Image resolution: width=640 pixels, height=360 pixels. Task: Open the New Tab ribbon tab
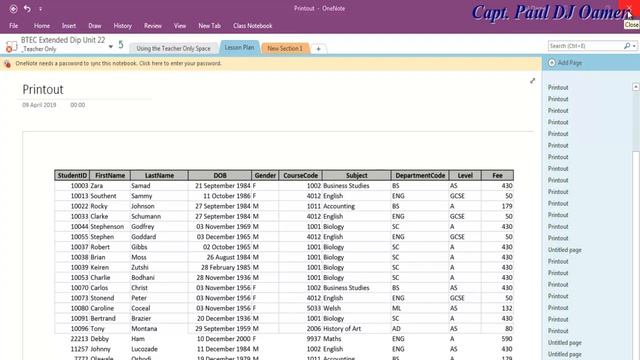[209, 26]
